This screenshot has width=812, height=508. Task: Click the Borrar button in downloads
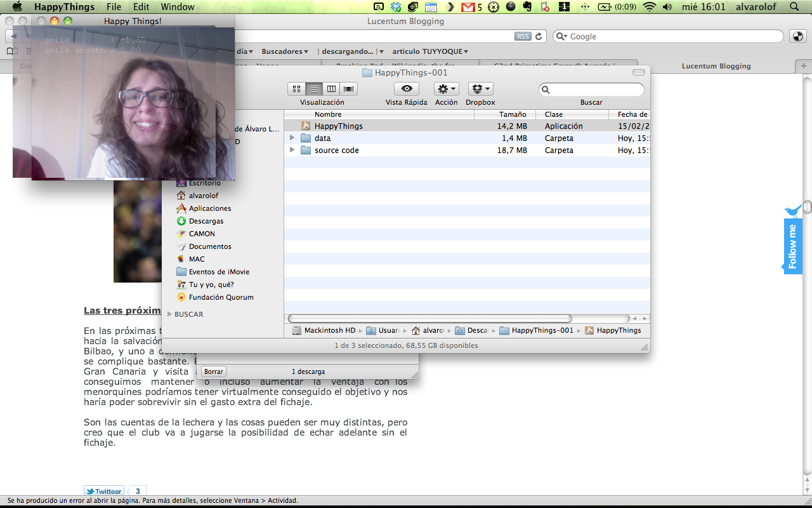tap(214, 371)
